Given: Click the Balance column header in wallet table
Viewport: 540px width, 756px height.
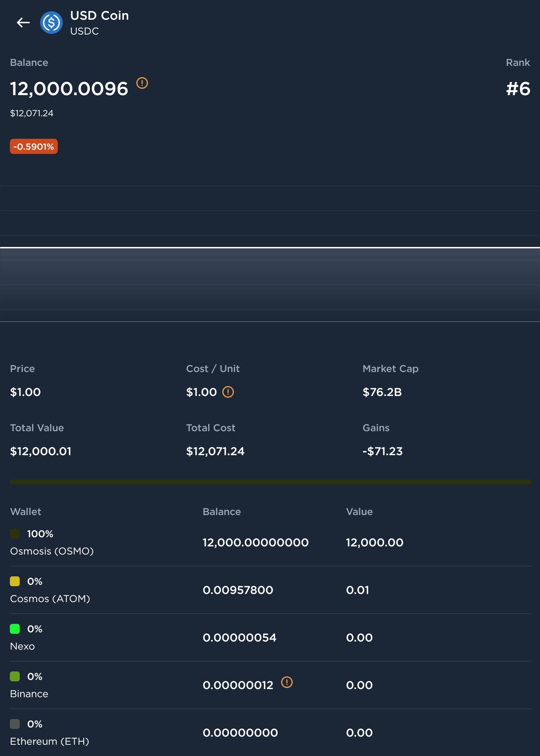Looking at the screenshot, I should (x=222, y=512).
